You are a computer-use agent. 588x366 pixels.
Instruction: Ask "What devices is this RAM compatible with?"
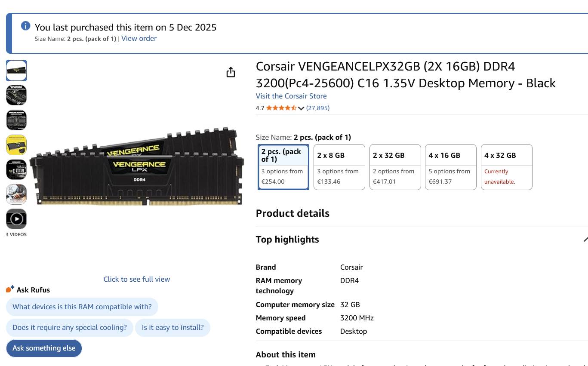(x=82, y=307)
